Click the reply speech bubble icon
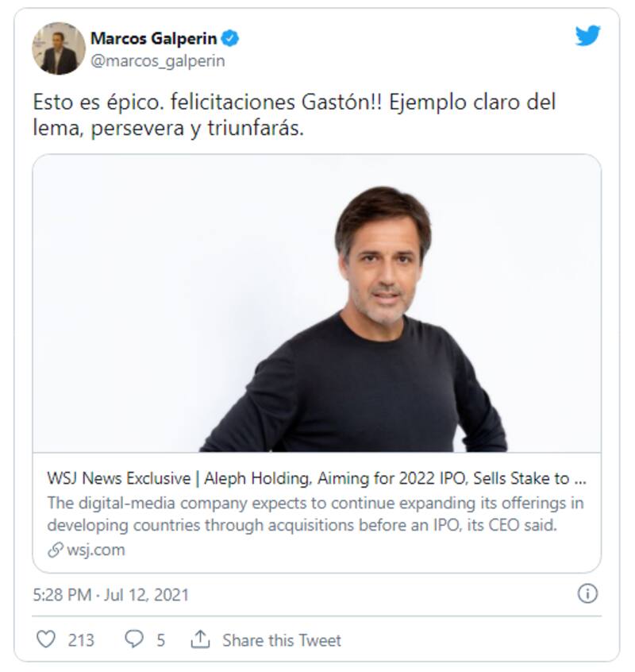Image resolution: width=635 pixels, height=672 pixels. (134, 639)
